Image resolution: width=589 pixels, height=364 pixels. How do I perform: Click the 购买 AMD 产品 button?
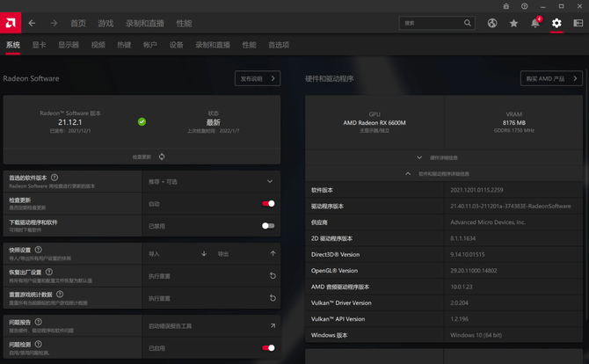pyautogui.click(x=551, y=78)
